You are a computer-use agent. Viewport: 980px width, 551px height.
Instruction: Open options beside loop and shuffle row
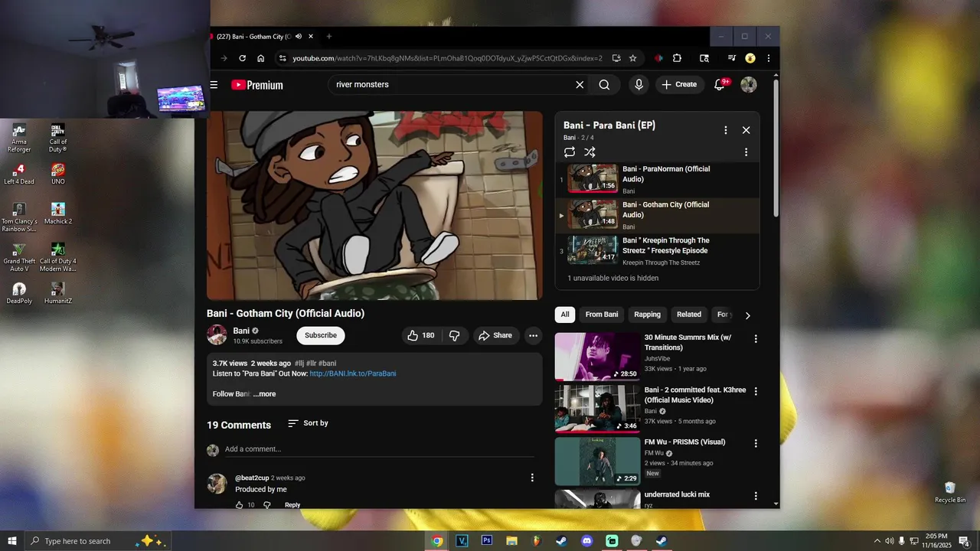[x=746, y=152]
